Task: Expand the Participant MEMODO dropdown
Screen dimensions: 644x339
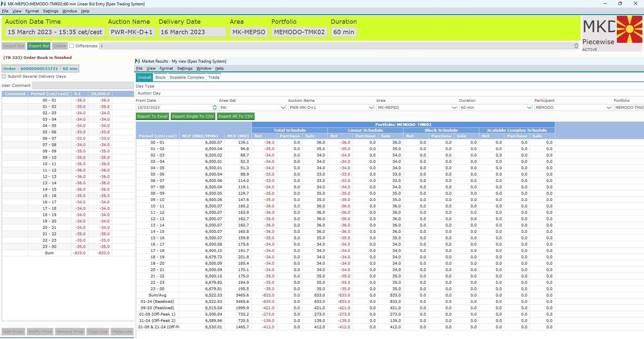Action: 609,108
